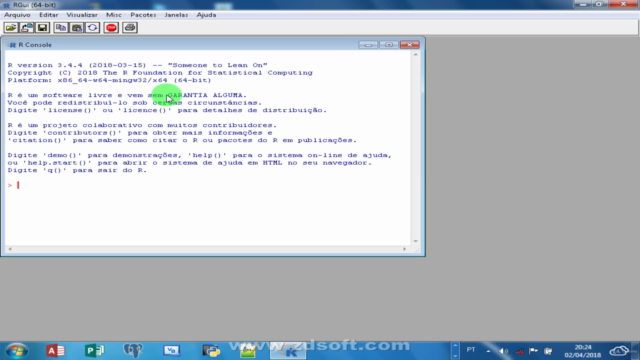The image size is (640, 360).
Task: Open the Misc menu
Action: pos(114,15)
